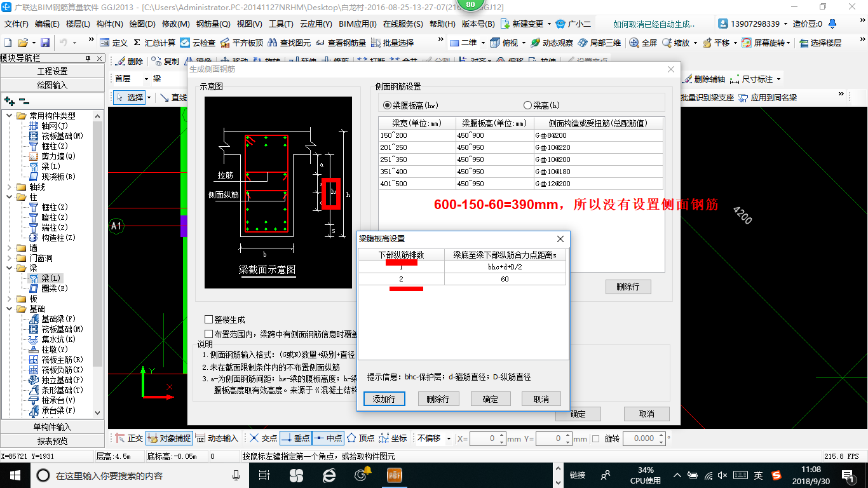Click 查看钢筋量 view rebar quantity

341,43
